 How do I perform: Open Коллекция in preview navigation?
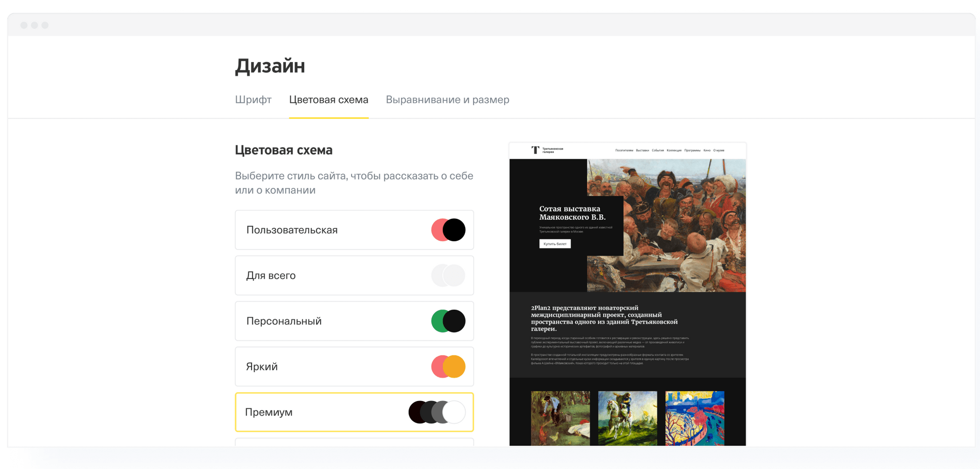tap(674, 151)
